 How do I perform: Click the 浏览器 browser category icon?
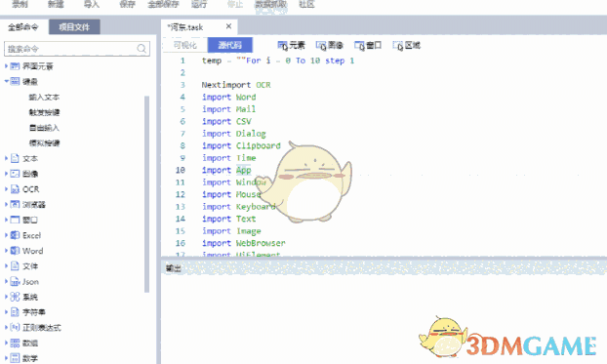pyautogui.click(x=15, y=205)
